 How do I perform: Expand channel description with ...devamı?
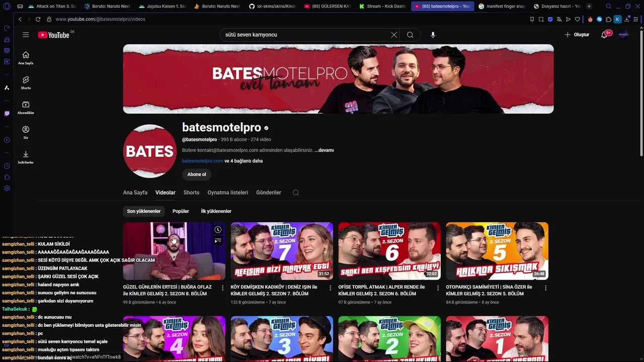[x=324, y=150]
